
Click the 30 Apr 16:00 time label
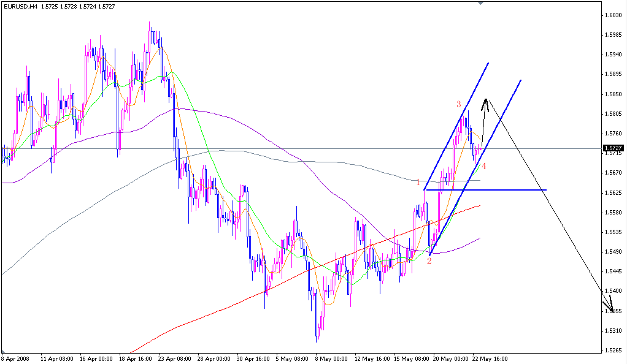click(x=253, y=359)
